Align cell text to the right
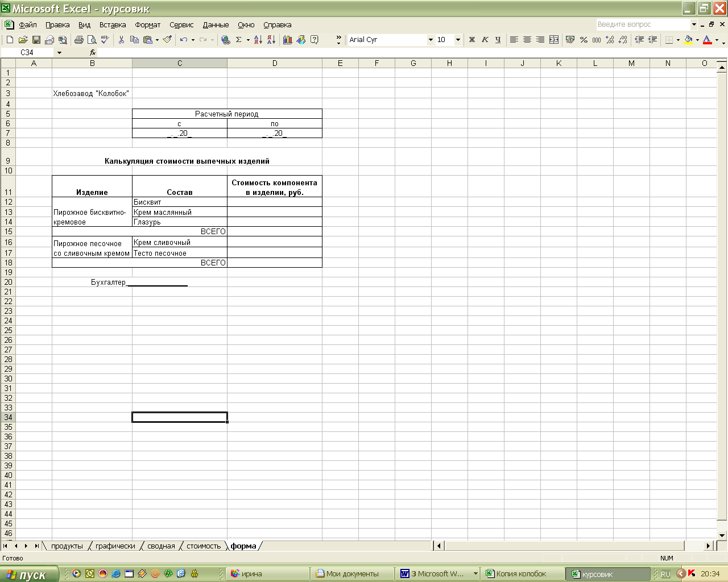This screenshot has height=582, width=728. [540, 40]
